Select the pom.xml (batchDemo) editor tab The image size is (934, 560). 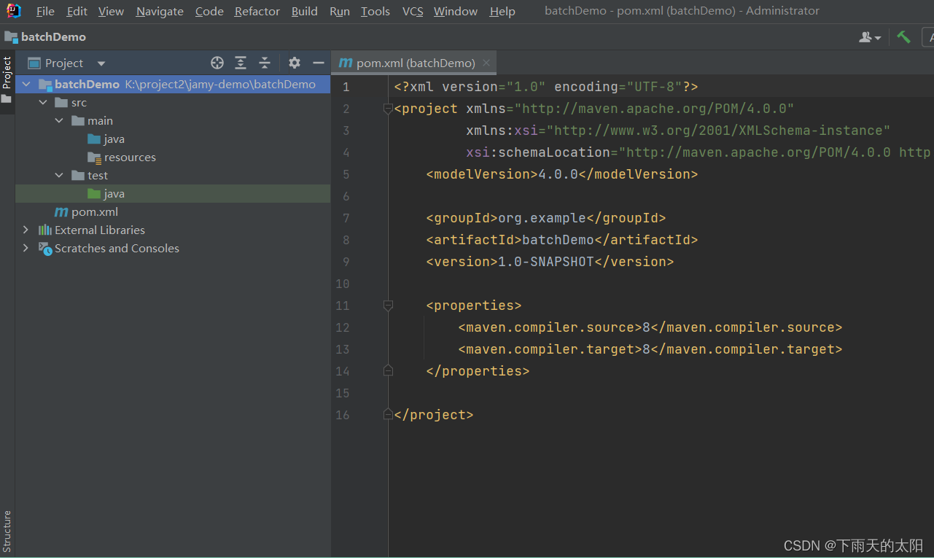(x=415, y=63)
